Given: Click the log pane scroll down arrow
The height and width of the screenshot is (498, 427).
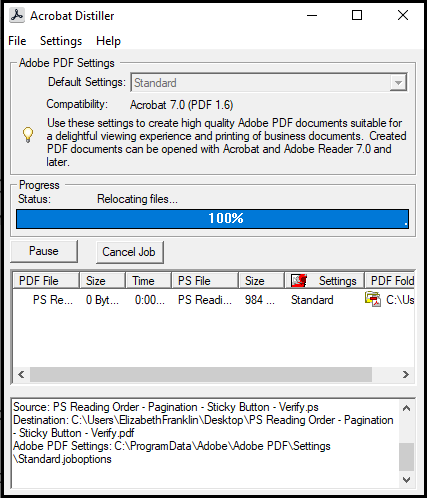Looking at the screenshot, I should point(406,480).
